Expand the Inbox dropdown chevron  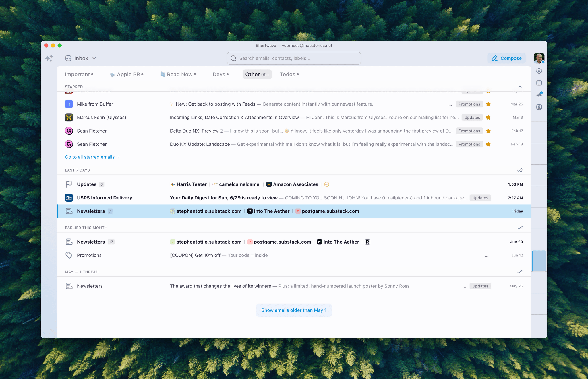click(x=94, y=58)
